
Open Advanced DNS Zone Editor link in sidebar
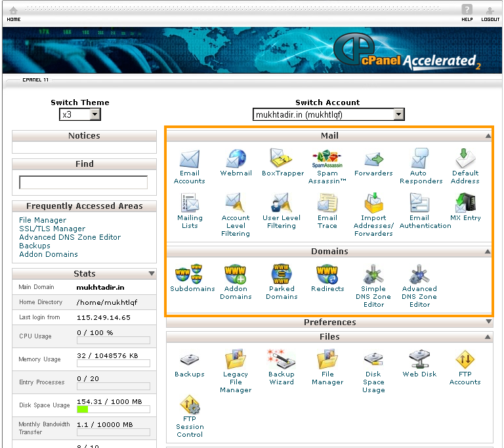[70, 237]
